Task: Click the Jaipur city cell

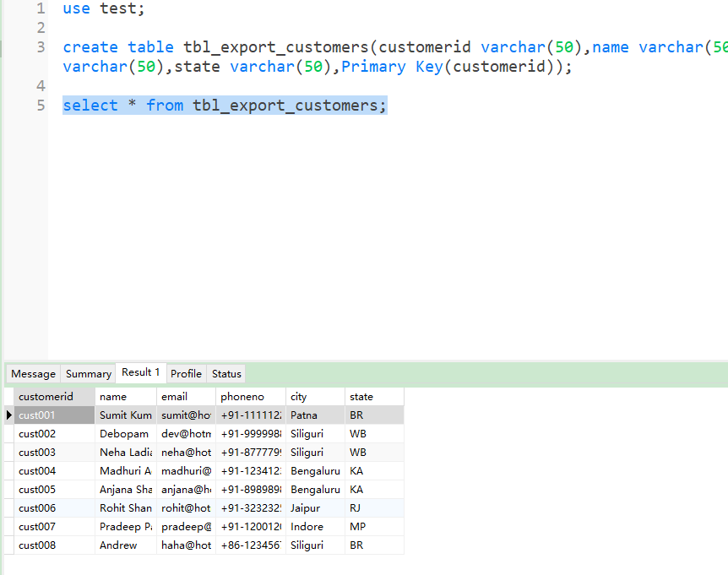Action: (314, 508)
